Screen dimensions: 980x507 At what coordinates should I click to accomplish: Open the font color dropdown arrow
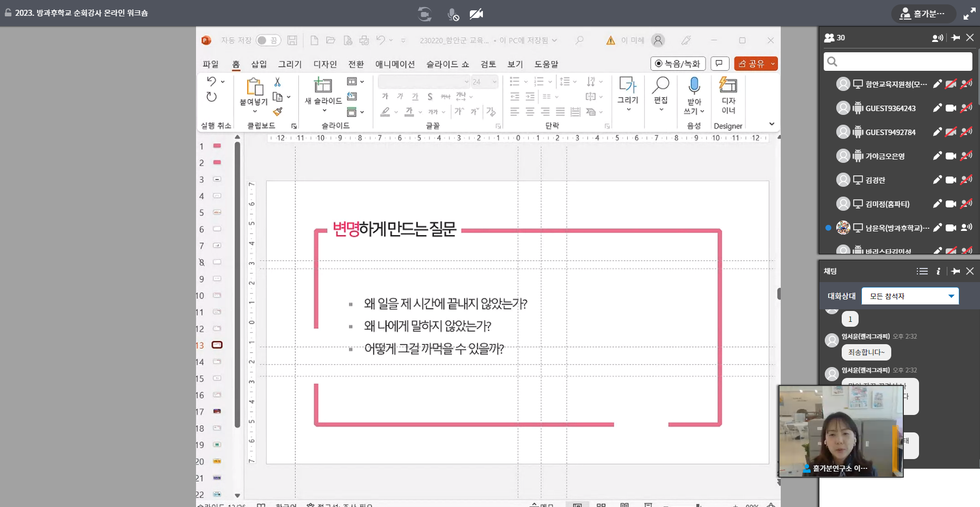[420, 112]
